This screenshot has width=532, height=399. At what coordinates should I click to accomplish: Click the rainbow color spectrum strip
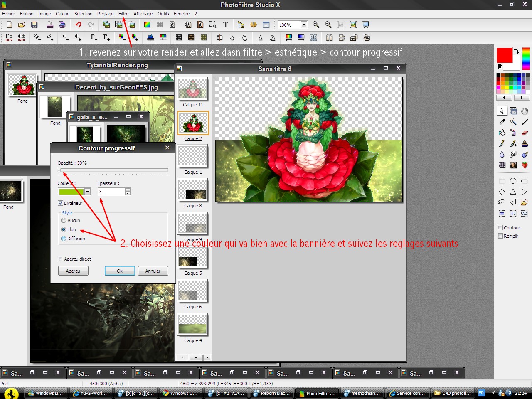(526, 59)
